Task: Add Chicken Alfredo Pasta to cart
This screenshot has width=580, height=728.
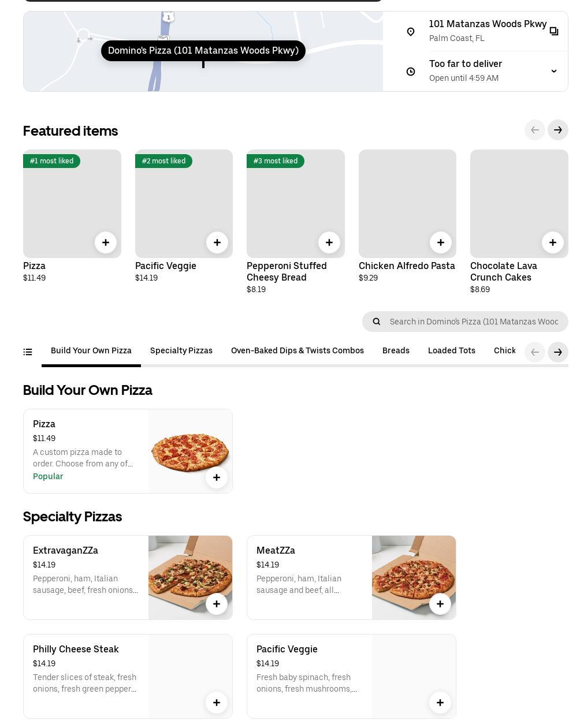Action: coord(440,242)
